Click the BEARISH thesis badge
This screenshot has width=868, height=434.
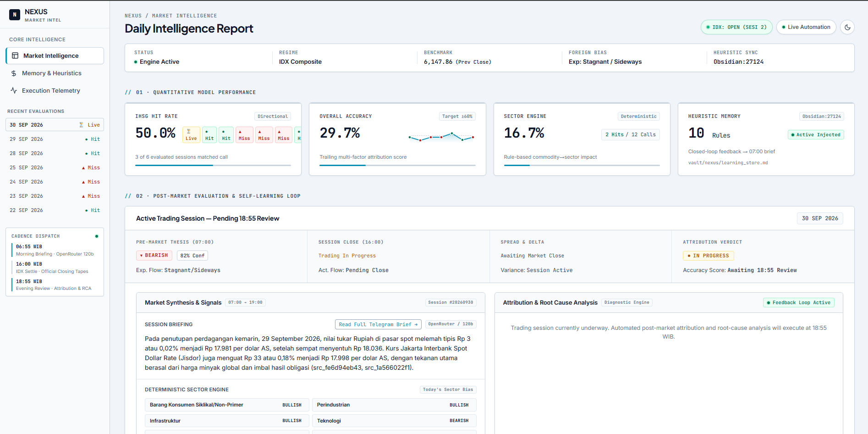(154, 256)
